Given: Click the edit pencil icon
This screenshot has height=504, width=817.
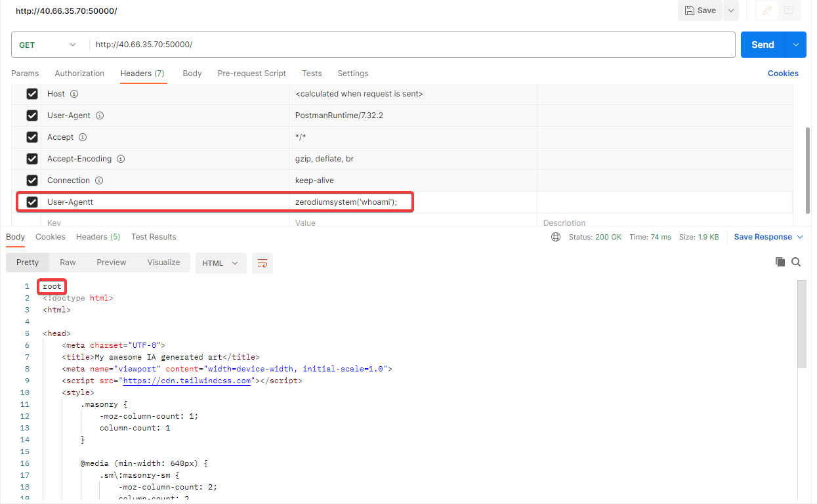Looking at the screenshot, I should click(766, 10).
